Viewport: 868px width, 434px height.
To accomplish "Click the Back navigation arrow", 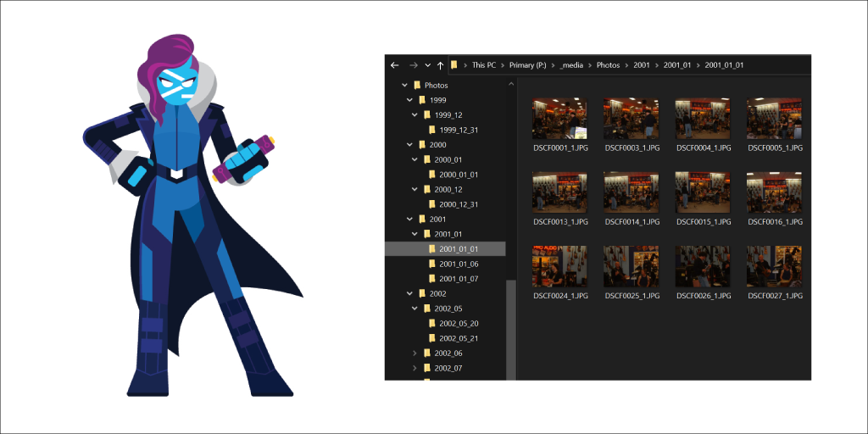I will click(394, 65).
